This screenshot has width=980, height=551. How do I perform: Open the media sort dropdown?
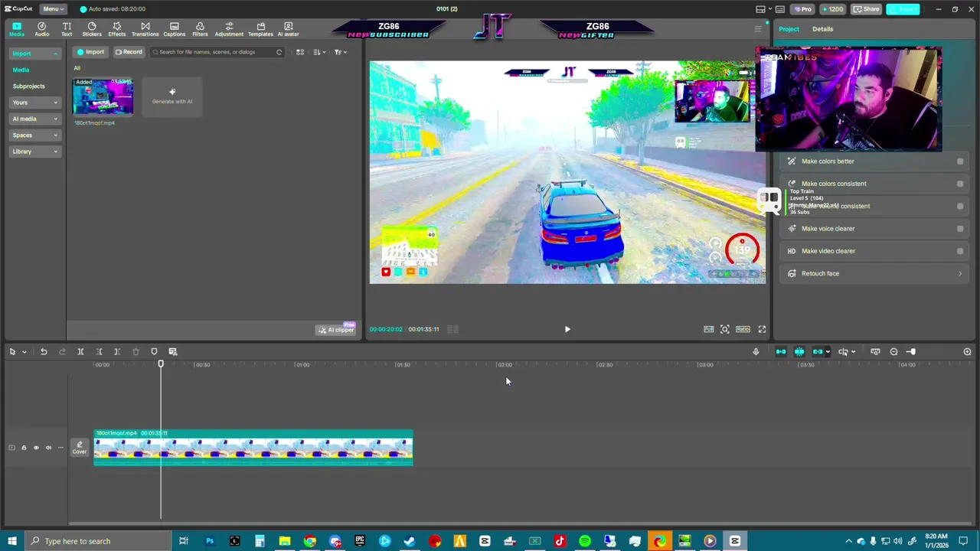(x=318, y=52)
